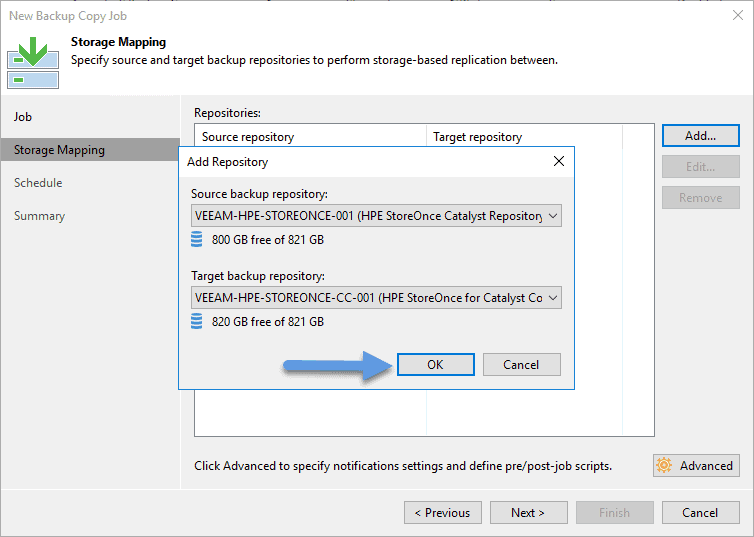Click the Remove button
The height and width of the screenshot is (537, 754).
(701, 198)
